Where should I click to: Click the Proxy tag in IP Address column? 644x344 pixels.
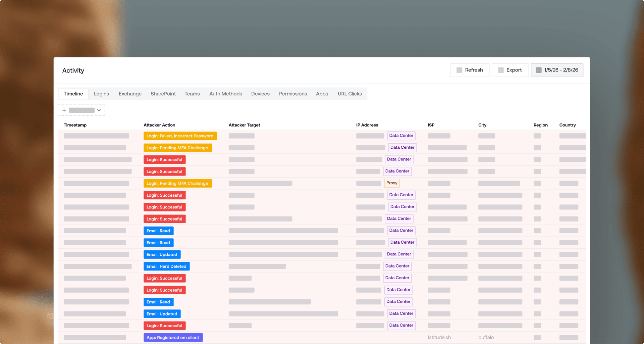click(392, 183)
